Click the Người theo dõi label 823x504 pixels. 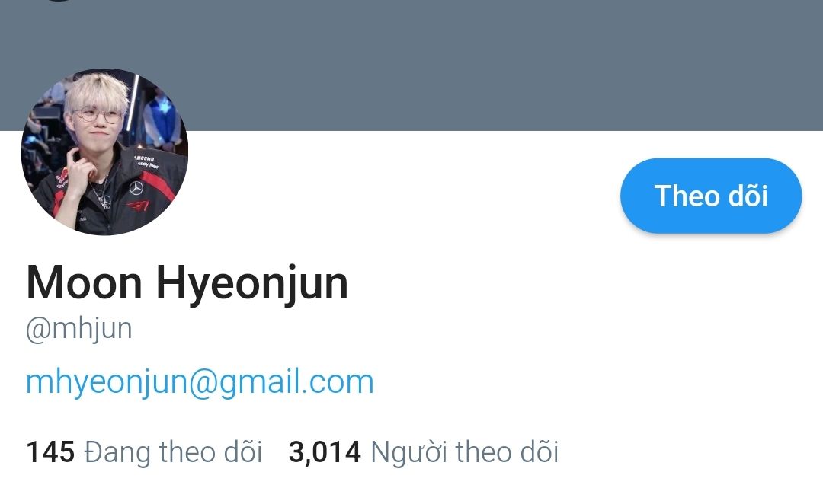pos(465,452)
